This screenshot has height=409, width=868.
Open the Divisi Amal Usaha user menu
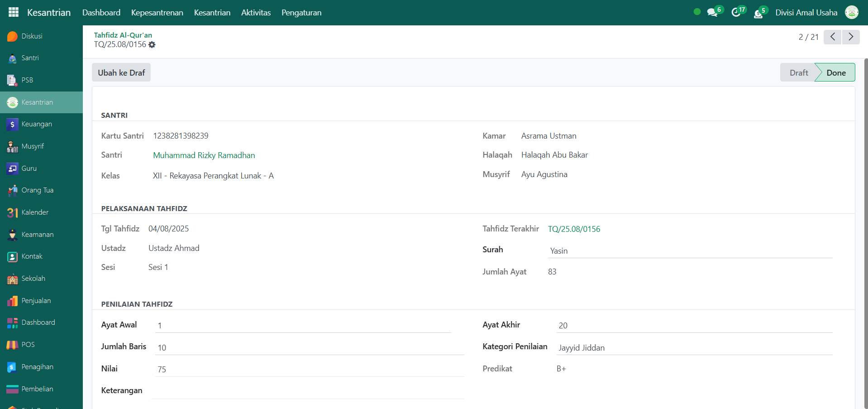click(806, 13)
